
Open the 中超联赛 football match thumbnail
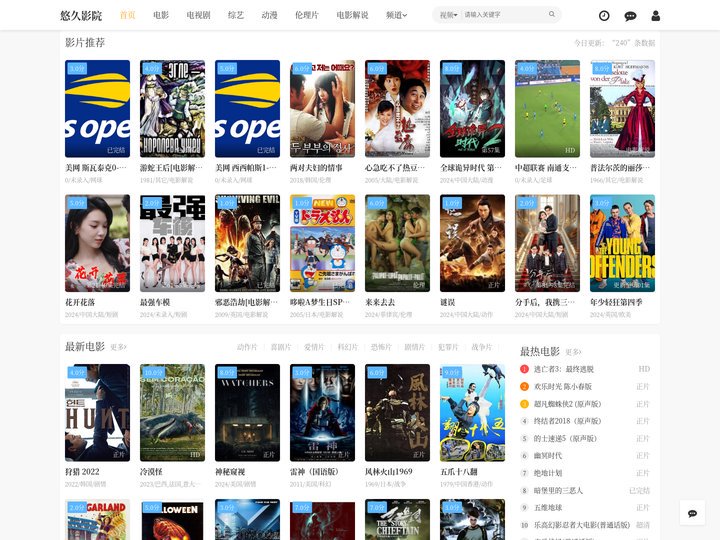pos(547,109)
